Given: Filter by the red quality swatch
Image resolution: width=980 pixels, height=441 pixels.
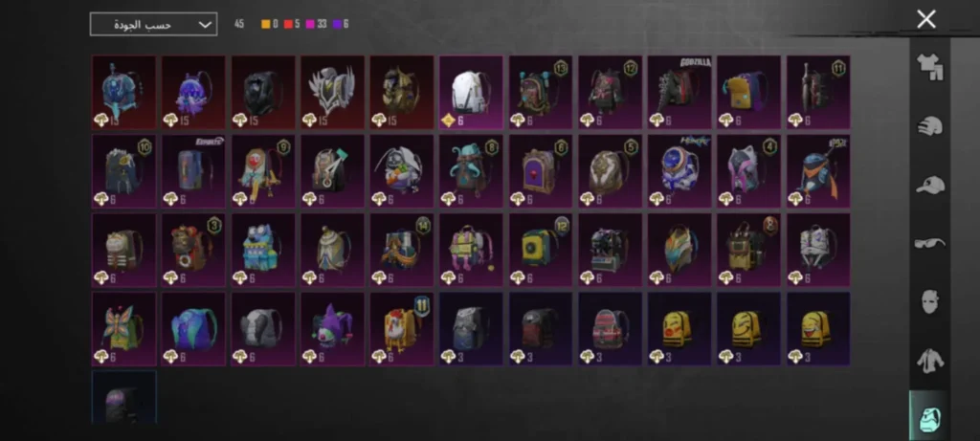Looking at the screenshot, I should pyautogui.click(x=288, y=24).
